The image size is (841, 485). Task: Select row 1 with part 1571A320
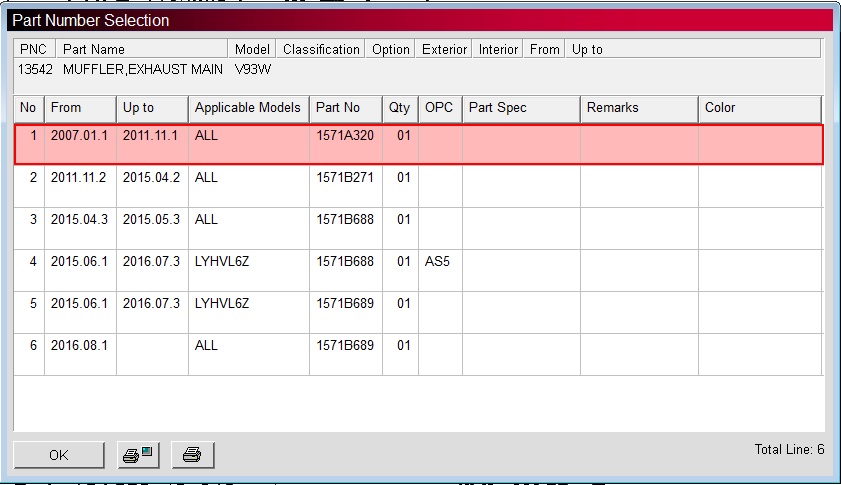click(344, 135)
